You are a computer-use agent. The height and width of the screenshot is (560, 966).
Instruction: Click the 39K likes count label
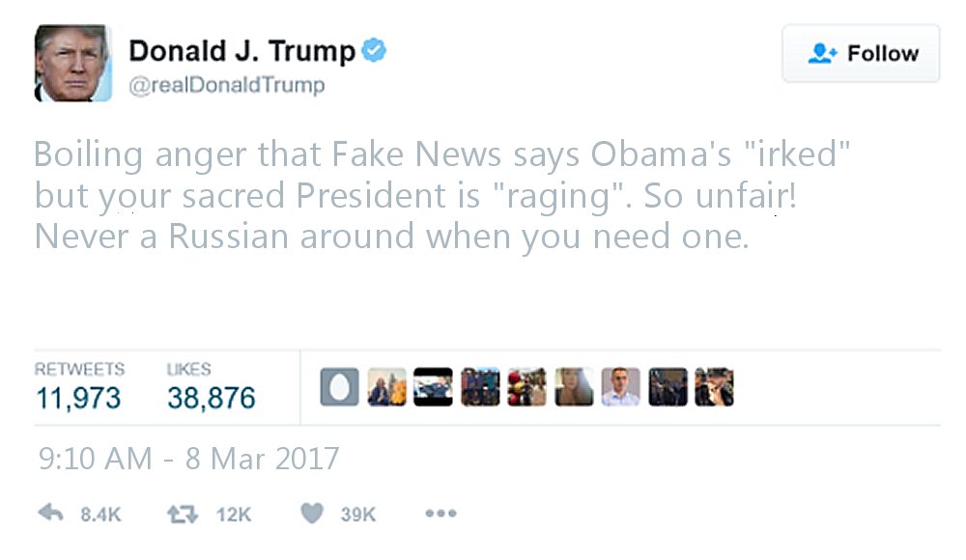[358, 515]
